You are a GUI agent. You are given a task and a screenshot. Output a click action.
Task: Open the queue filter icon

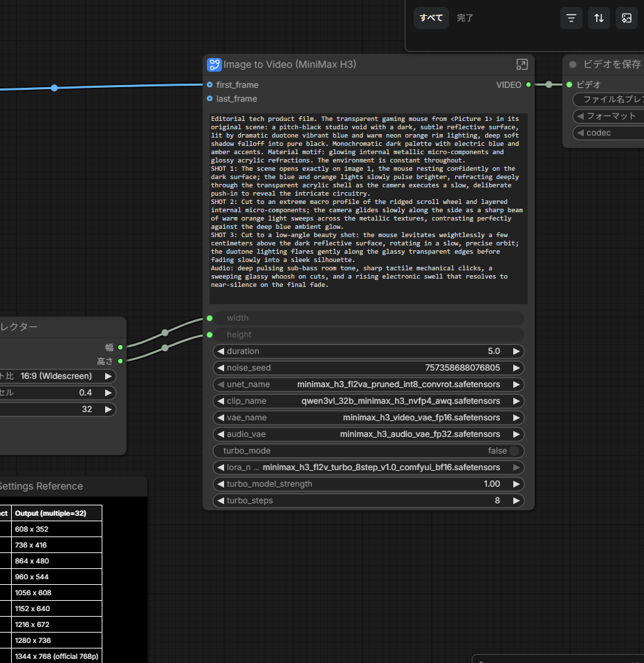click(571, 18)
